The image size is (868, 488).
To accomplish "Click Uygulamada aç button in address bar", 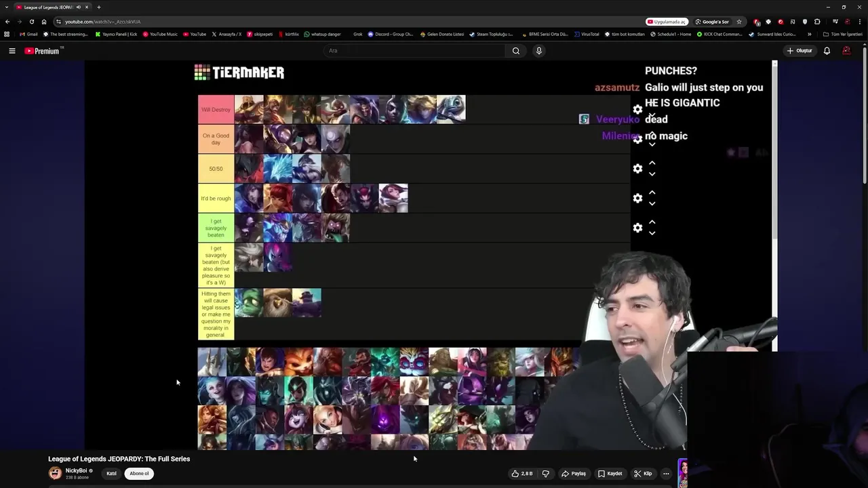I will [667, 22].
